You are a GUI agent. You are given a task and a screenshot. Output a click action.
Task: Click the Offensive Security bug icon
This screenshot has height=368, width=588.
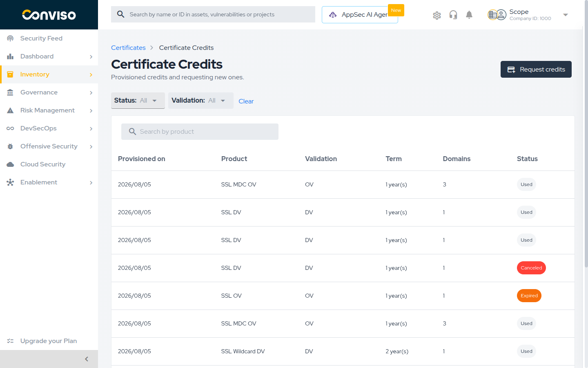(x=10, y=146)
